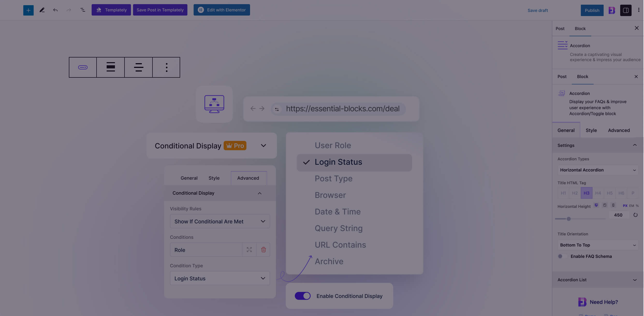
Task: Select desktop device icon for Horizontal Height
Action: (x=596, y=205)
